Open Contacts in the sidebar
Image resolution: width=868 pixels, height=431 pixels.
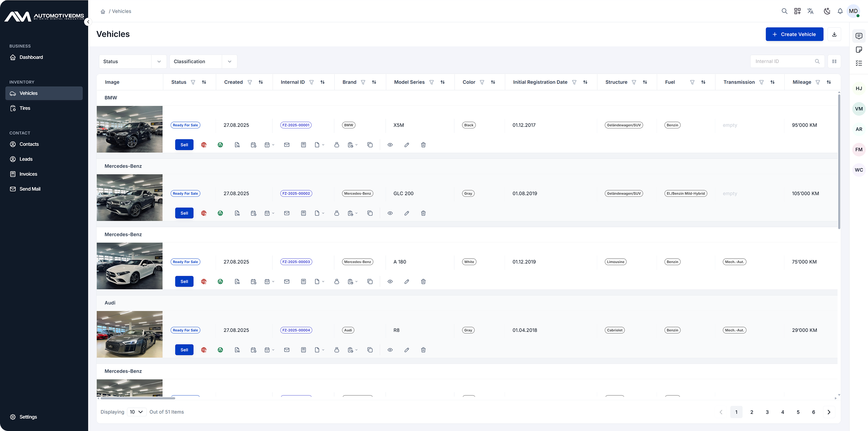(x=44, y=144)
